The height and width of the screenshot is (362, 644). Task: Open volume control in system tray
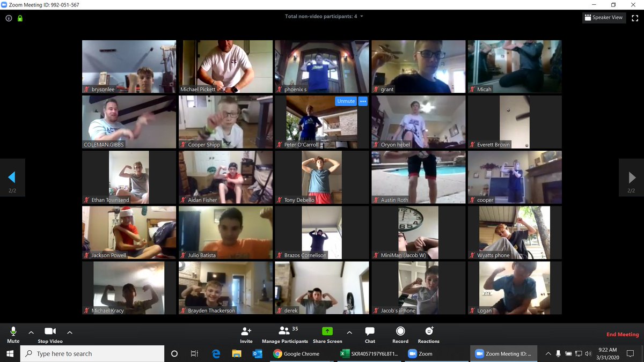coord(588,353)
